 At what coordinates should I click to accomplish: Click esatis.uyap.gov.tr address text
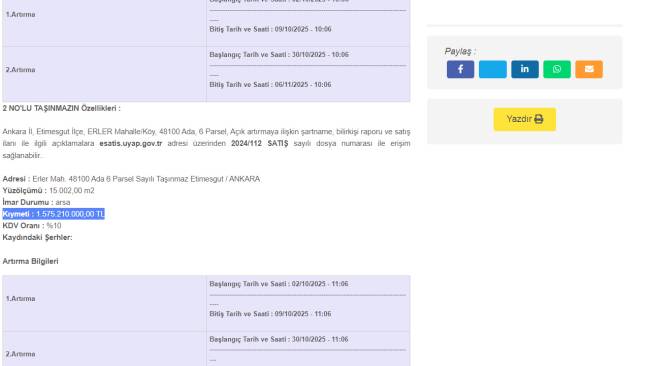131,143
